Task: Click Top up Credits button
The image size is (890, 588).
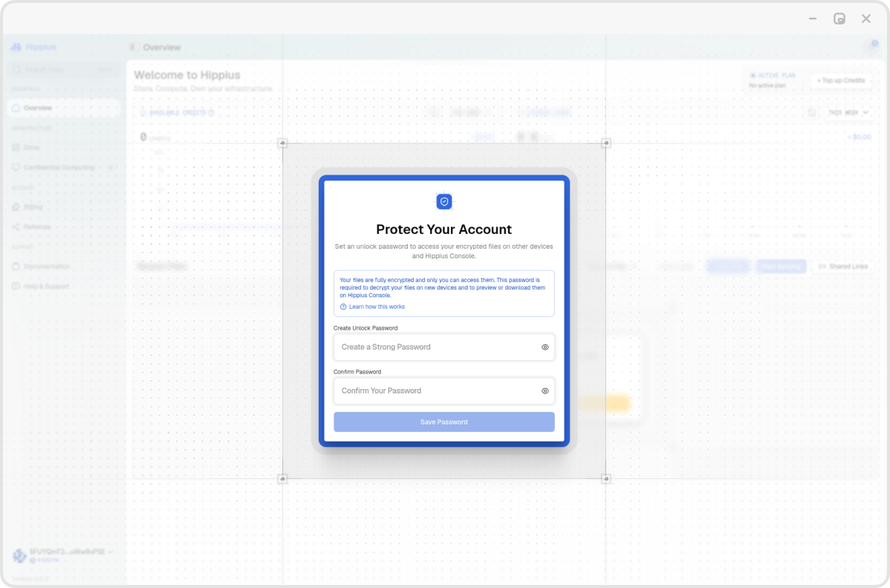Action: tap(841, 80)
